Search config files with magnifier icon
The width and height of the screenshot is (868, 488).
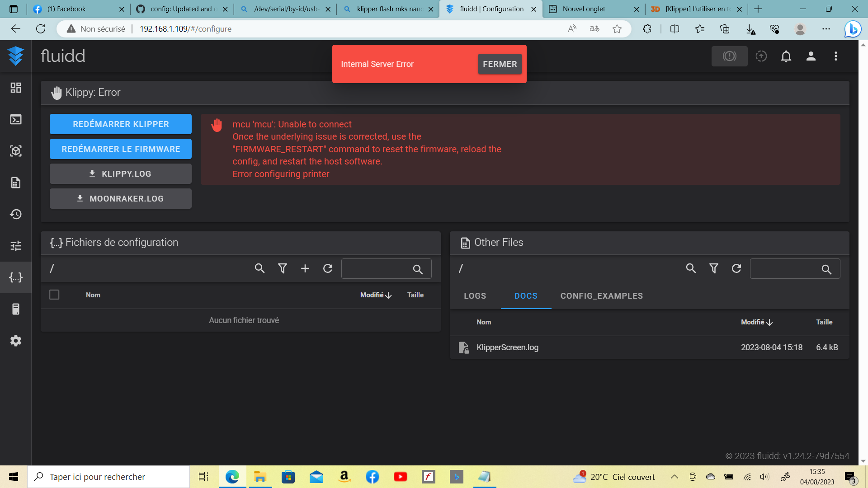pos(259,268)
